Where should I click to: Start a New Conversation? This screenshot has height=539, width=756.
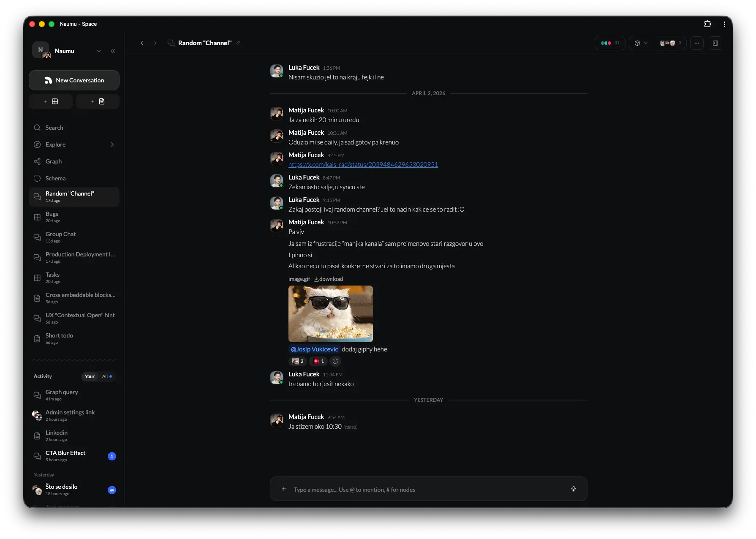pos(74,80)
